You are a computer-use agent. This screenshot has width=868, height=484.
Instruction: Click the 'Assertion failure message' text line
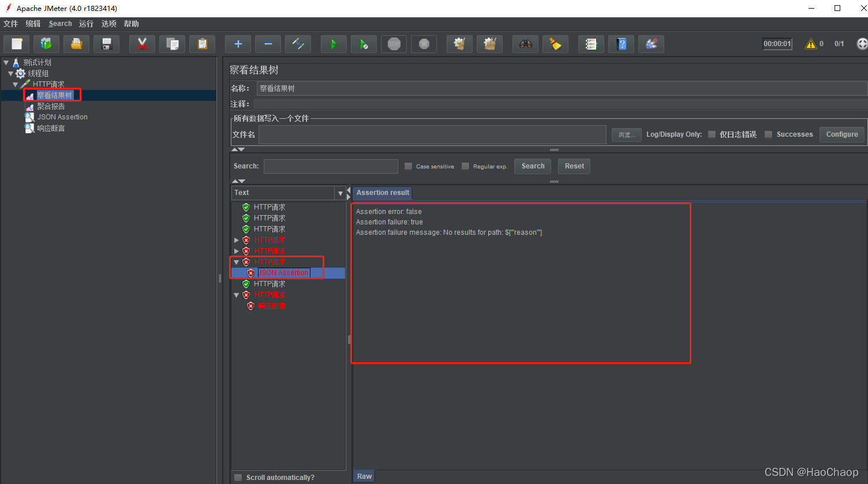coord(449,232)
